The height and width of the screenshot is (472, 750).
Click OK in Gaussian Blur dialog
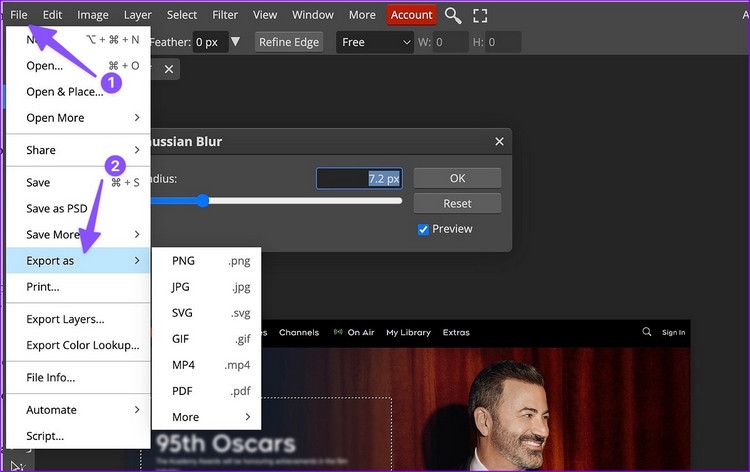[457, 178]
